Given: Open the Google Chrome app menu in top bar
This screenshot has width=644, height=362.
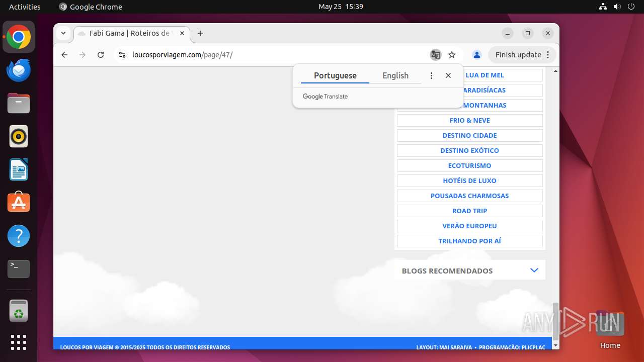Looking at the screenshot, I should [x=91, y=7].
